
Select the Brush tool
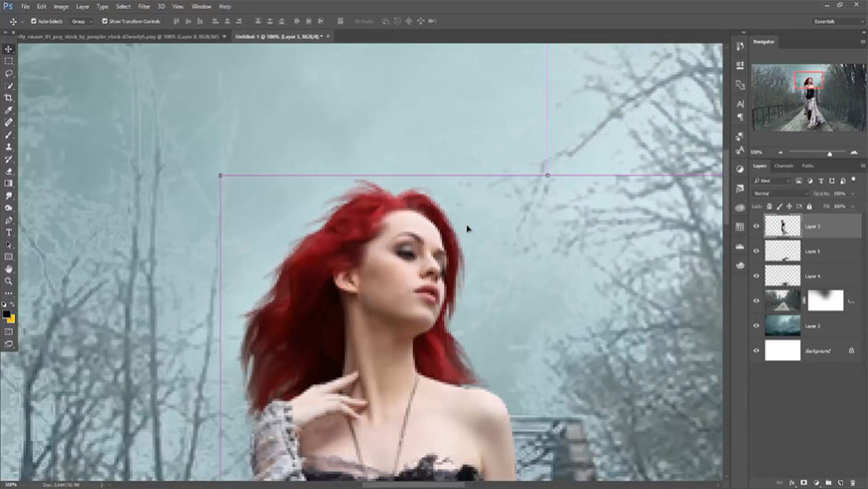8,135
